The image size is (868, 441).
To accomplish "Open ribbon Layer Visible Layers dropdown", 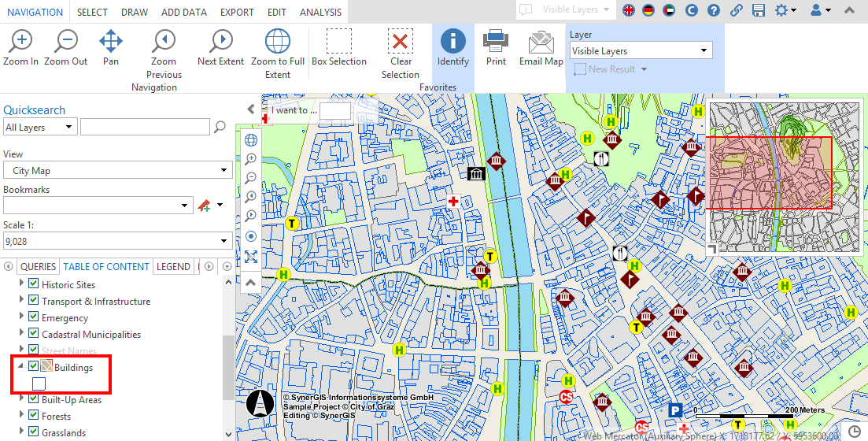I will (x=641, y=50).
